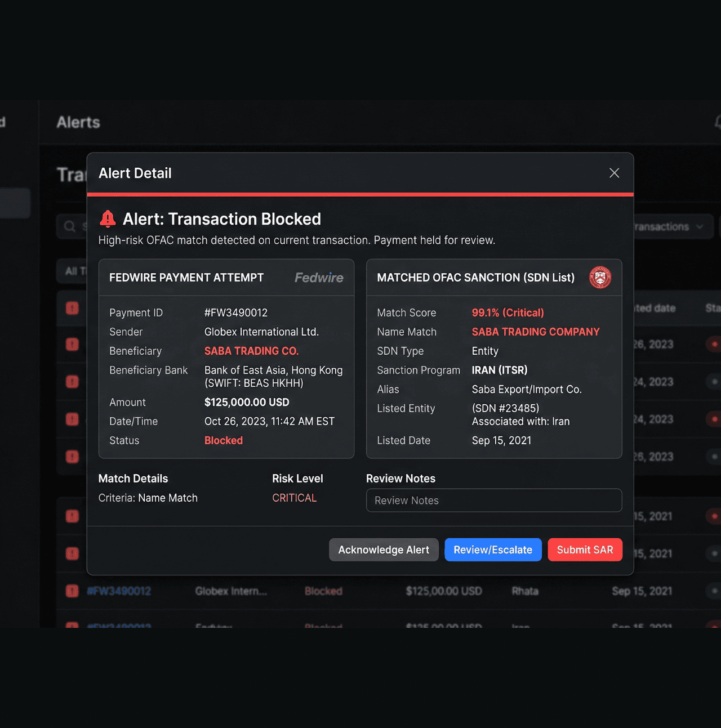Click the name match SABA TRADING COMPANY
The height and width of the screenshot is (728, 721).
(536, 332)
